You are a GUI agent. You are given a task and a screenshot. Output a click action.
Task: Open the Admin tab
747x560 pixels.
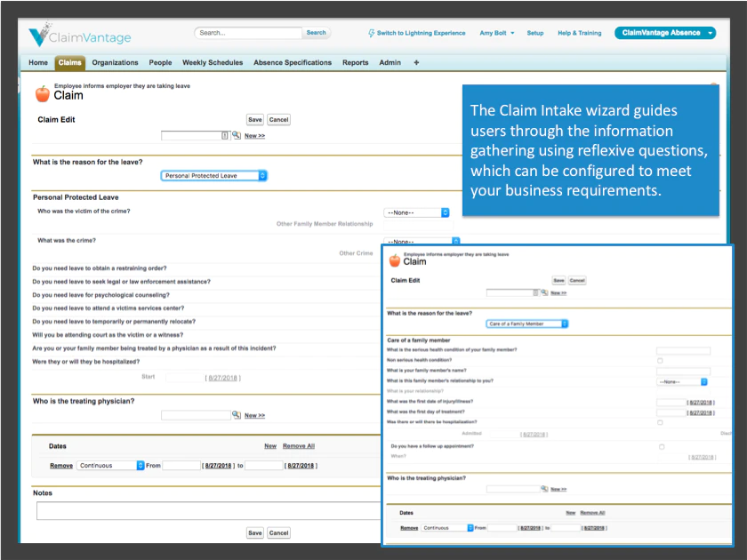pyautogui.click(x=390, y=62)
